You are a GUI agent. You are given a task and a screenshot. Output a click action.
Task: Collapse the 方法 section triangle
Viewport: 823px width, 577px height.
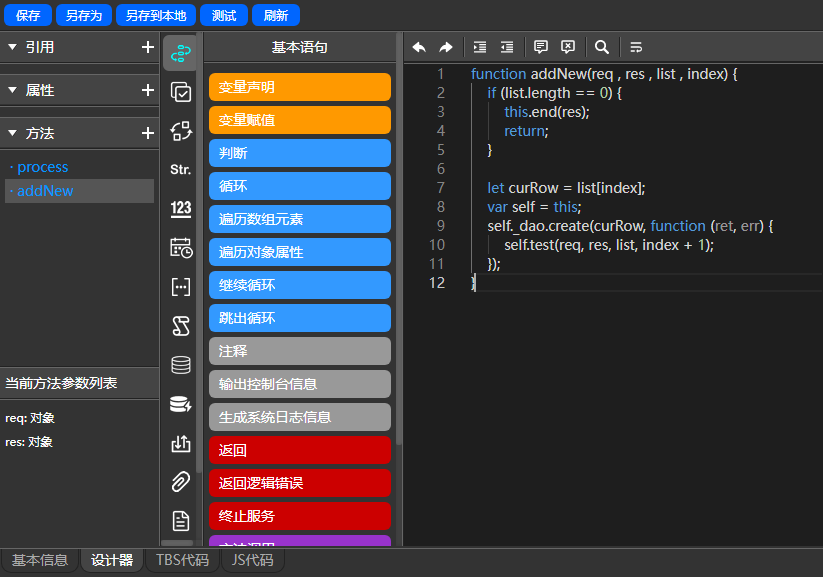click(x=13, y=133)
